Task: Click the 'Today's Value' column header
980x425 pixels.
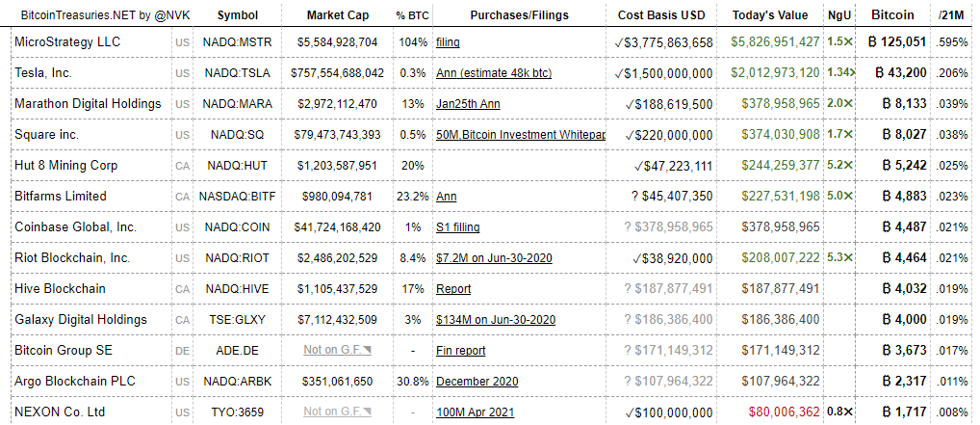Action: pyautogui.click(x=770, y=16)
